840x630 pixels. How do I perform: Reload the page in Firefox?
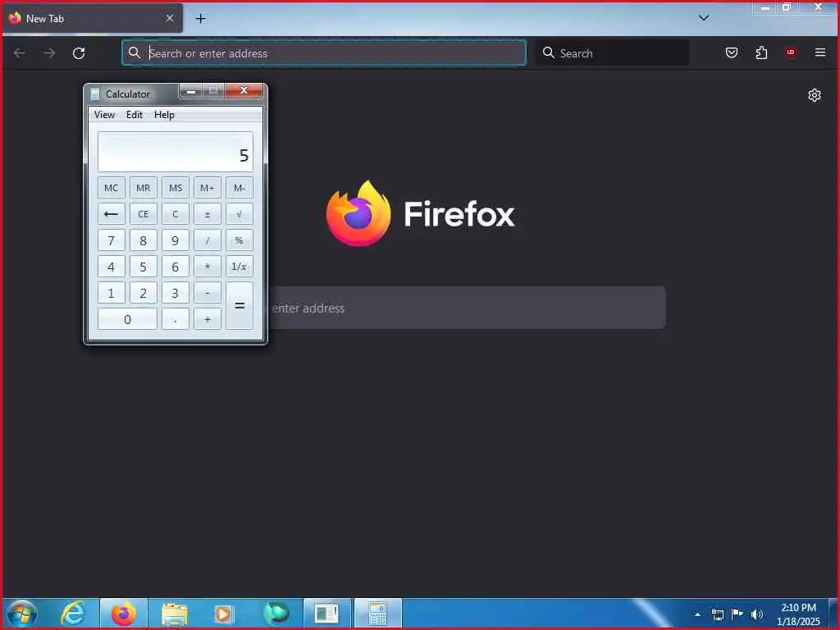coord(79,53)
